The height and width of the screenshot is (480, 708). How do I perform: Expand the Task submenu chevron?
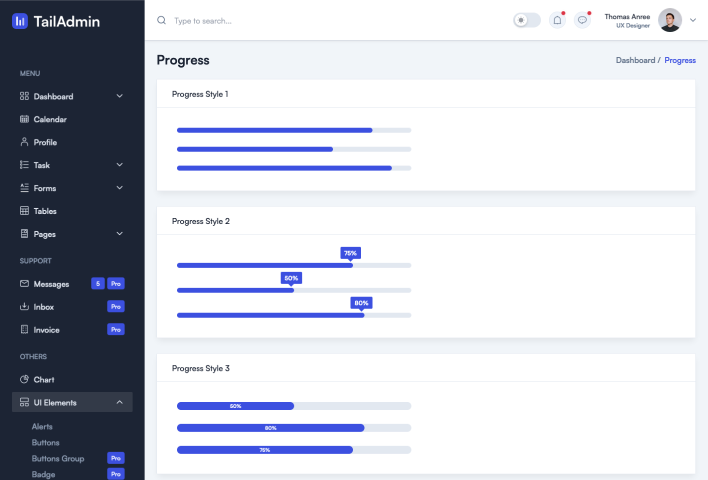(120, 165)
